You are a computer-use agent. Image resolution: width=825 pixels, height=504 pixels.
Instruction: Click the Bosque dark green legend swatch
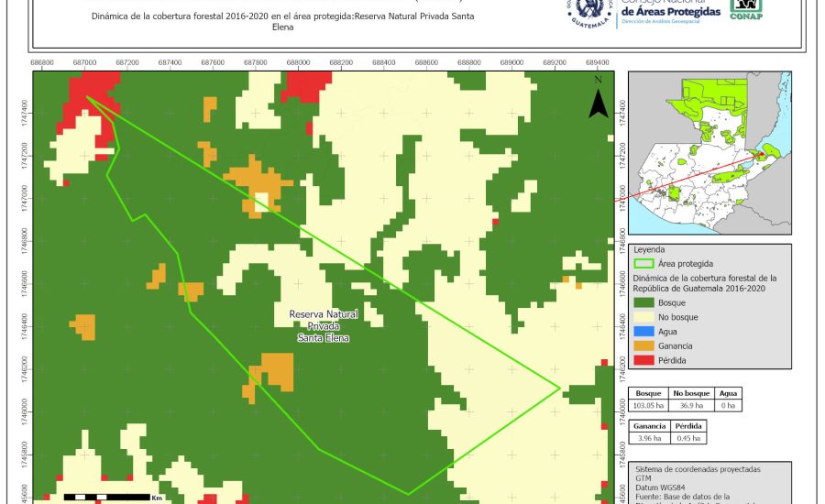click(x=644, y=302)
